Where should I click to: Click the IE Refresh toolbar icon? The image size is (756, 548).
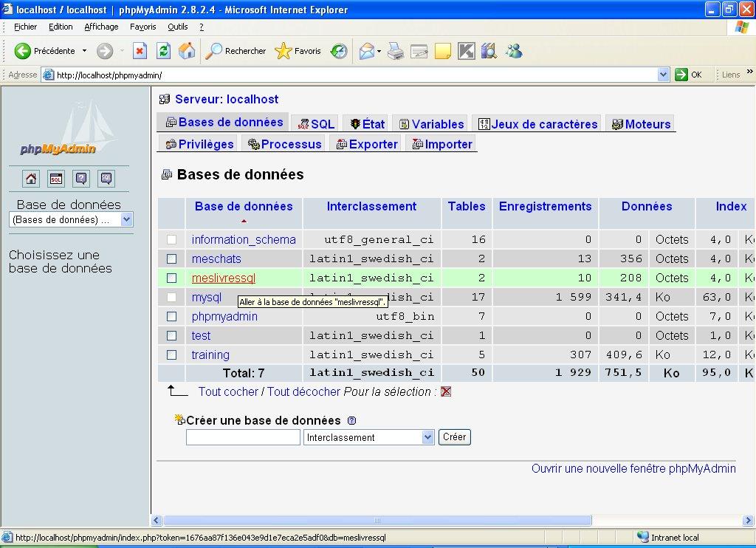coord(164,51)
